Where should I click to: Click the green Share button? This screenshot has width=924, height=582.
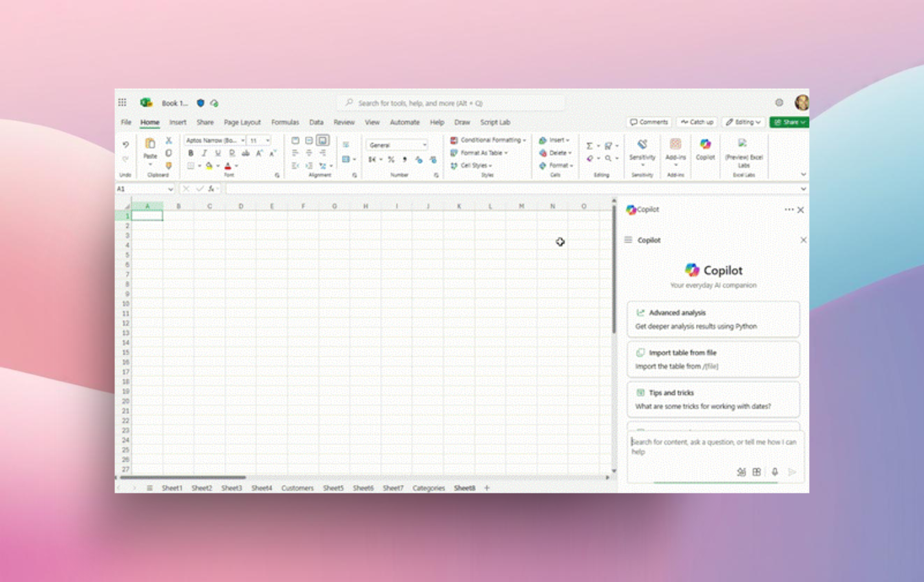789,122
